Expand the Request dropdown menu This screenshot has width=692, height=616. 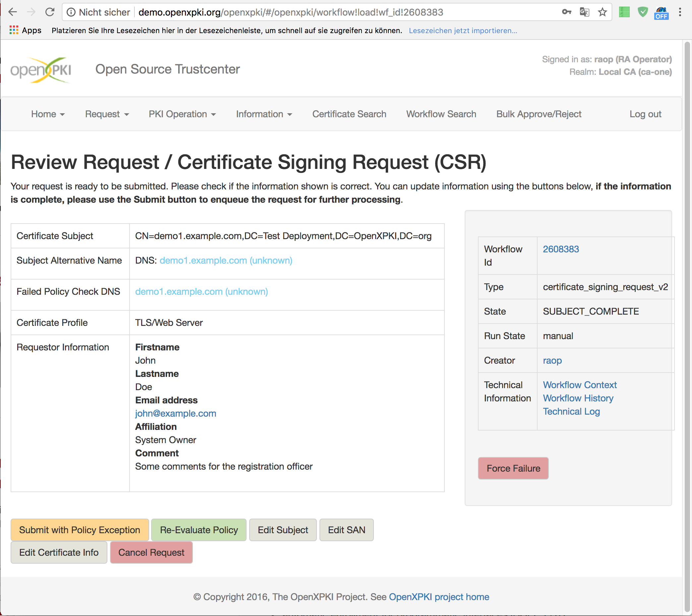click(107, 114)
